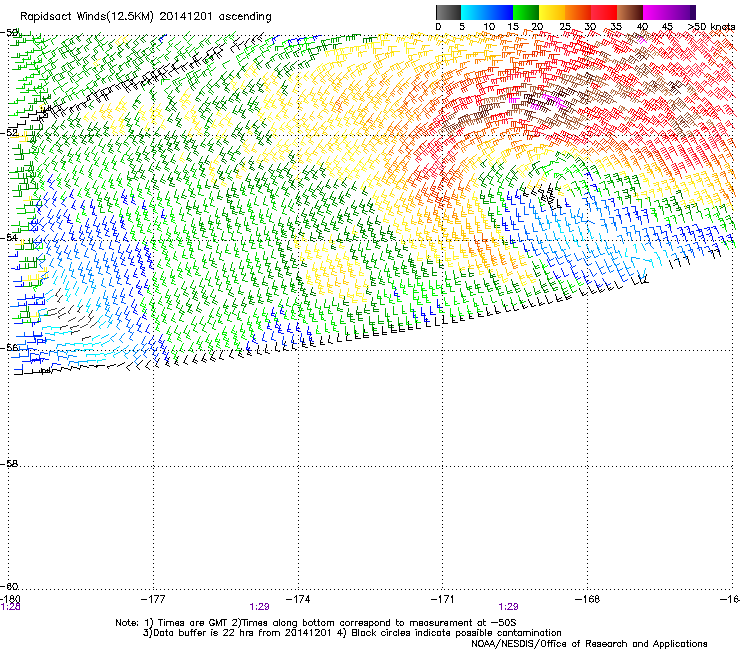The width and height of the screenshot is (740, 650).
Task: Click the 'Rapidsact Winds(12.5KM) 20141201 ascending' title
Action: tap(146, 17)
